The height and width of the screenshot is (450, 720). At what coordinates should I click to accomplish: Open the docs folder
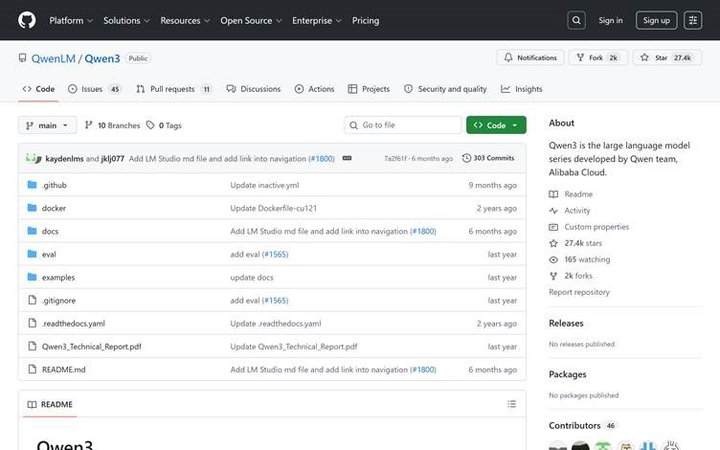pos(50,231)
